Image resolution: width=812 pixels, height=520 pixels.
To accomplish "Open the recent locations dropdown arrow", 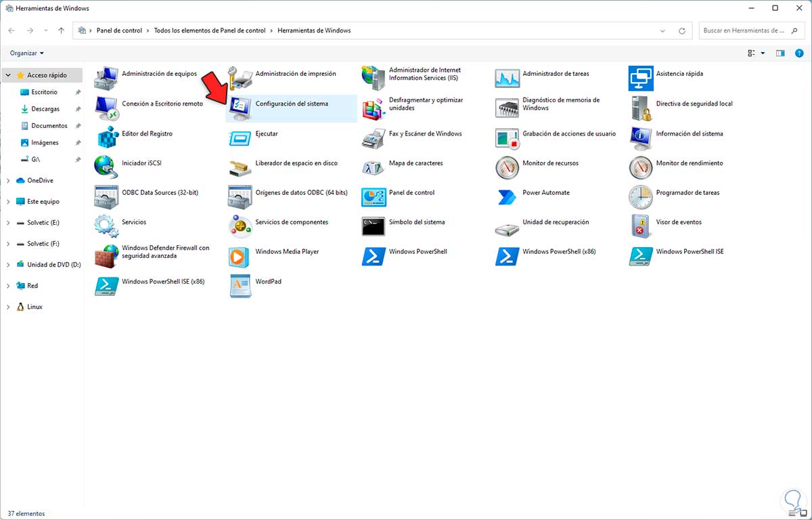I will (x=46, y=30).
